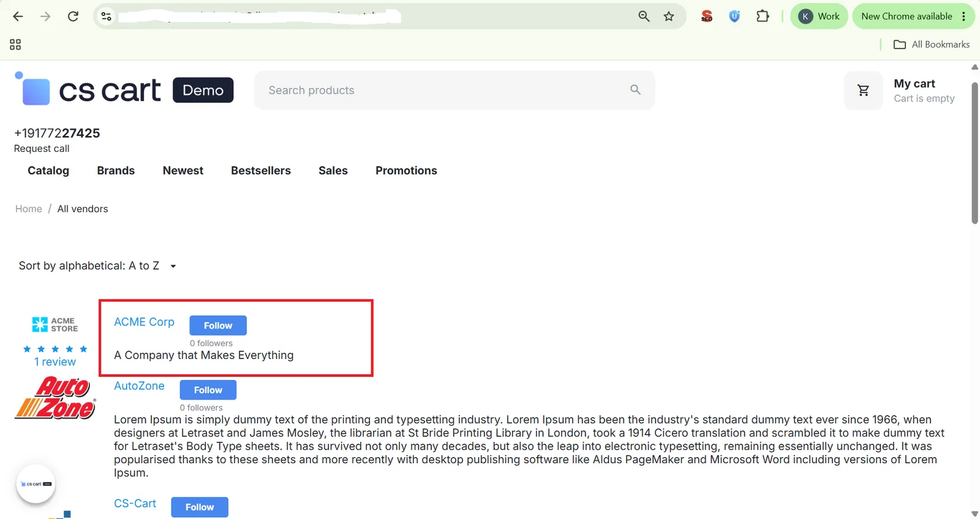Bookmark this page with the star icon
The image size is (980, 519).
[669, 17]
